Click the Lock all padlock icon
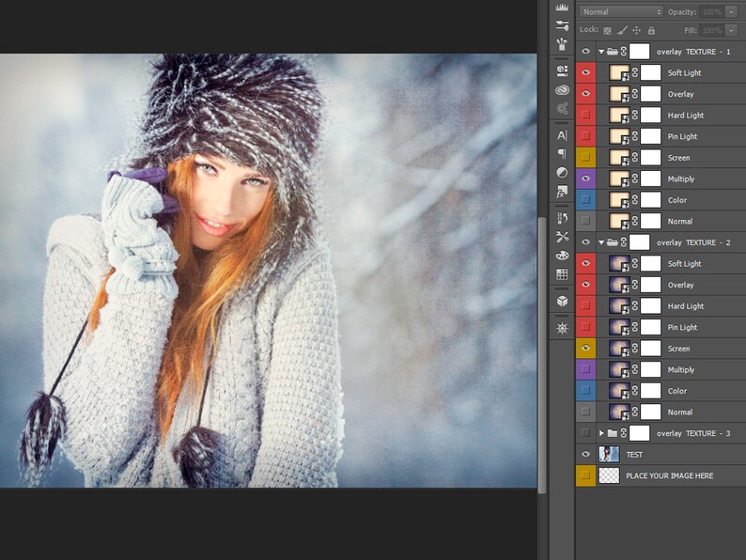746x560 pixels. (x=651, y=30)
